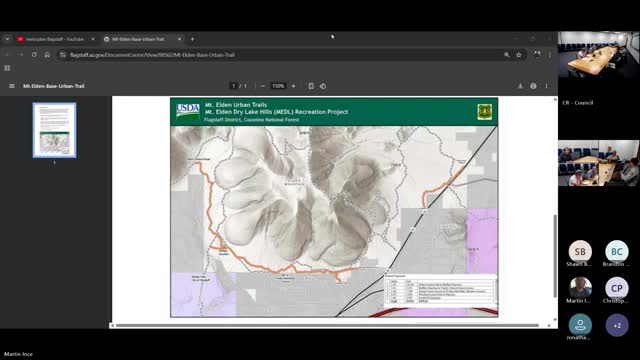Click the Forest Service shield logo
This screenshot has width=640, height=360.
click(x=484, y=111)
